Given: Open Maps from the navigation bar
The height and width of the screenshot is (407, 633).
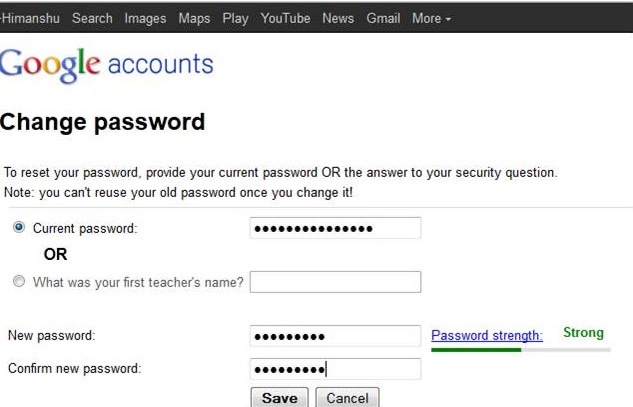Looking at the screenshot, I should point(194,19).
